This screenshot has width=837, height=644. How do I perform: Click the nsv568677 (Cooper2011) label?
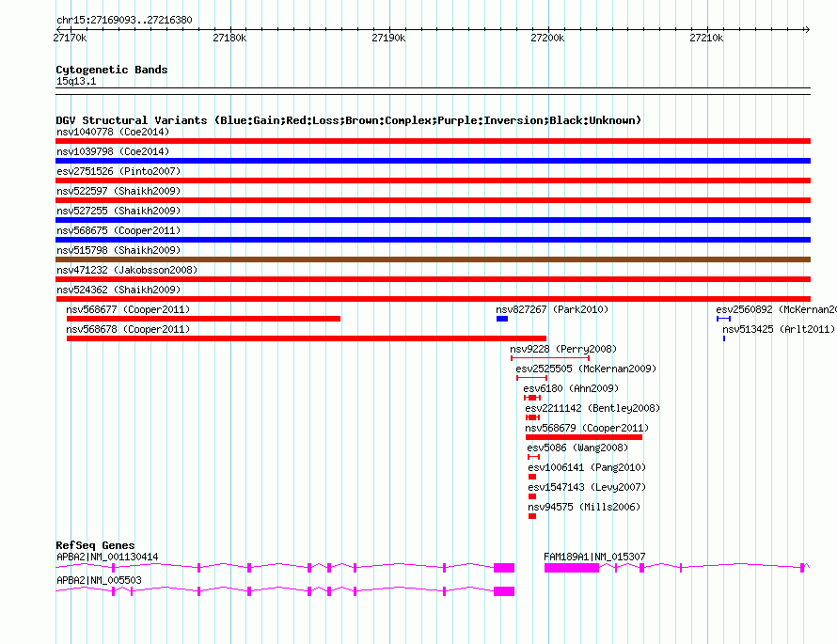pos(128,309)
